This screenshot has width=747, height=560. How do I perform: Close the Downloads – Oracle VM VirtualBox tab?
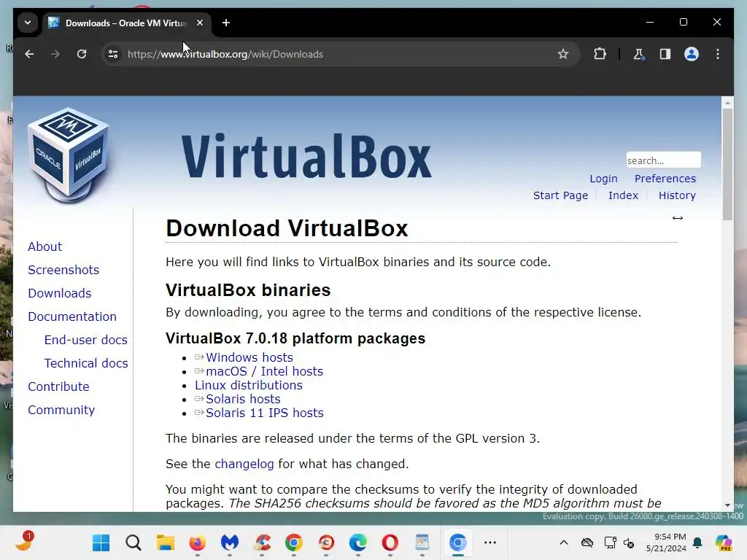click(200, 23)
